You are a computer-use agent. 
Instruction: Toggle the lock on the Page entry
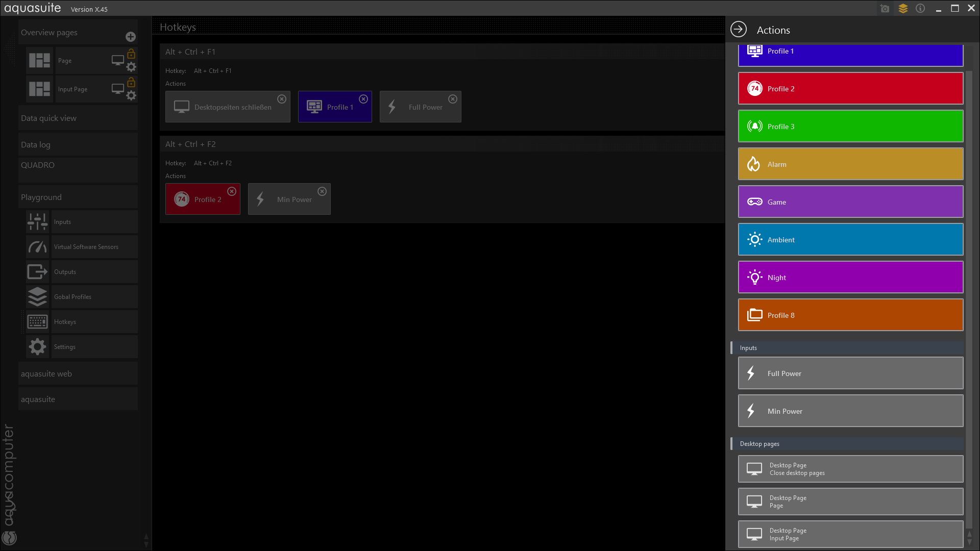pyautogui.click(x=131, y=54)
